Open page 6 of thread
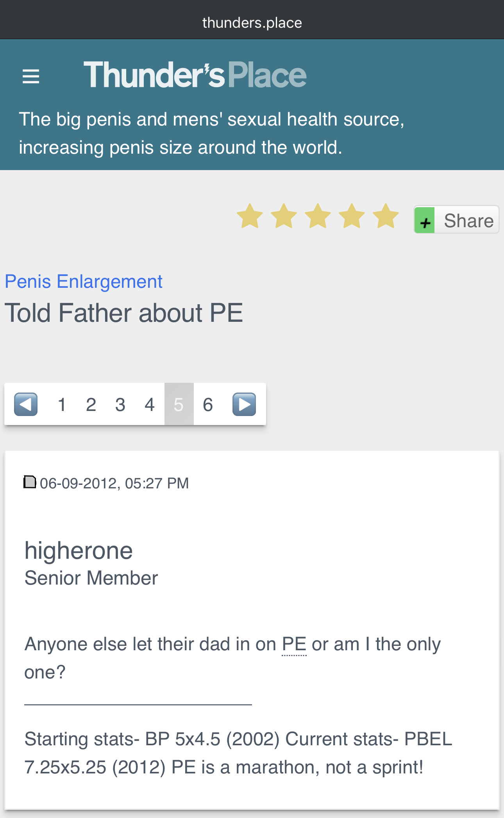The height and width of the screenshot is (818, 504). [x=208, y=404]
